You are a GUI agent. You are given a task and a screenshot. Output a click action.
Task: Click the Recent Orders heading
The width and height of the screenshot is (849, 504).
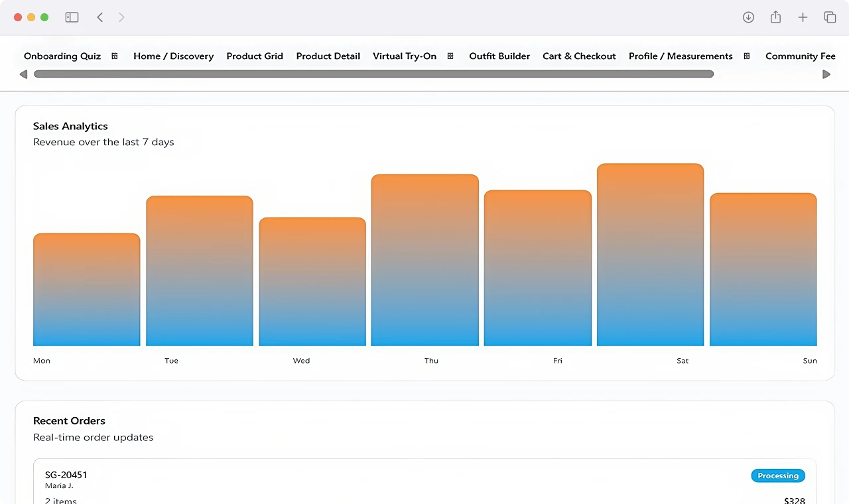[69, 420]
